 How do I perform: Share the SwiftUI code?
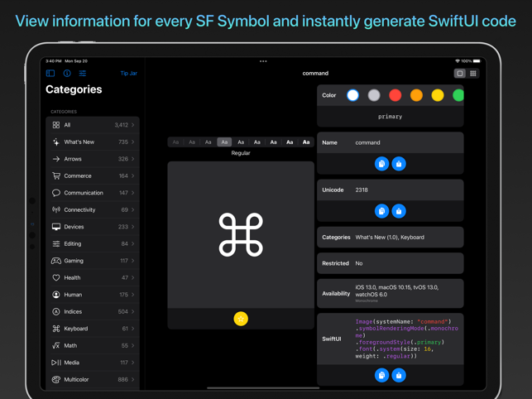point(399,375)
